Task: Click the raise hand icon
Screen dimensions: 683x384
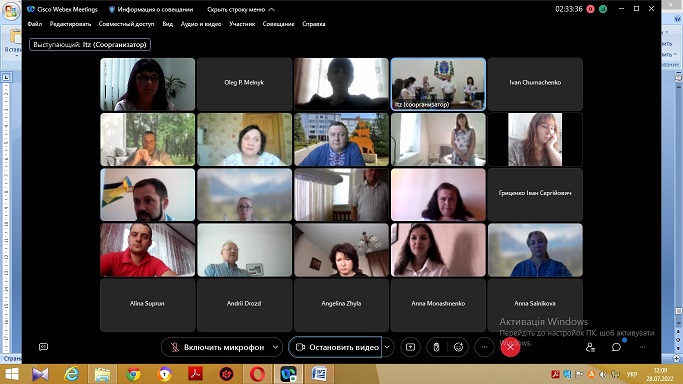Action: coord(436,347)
